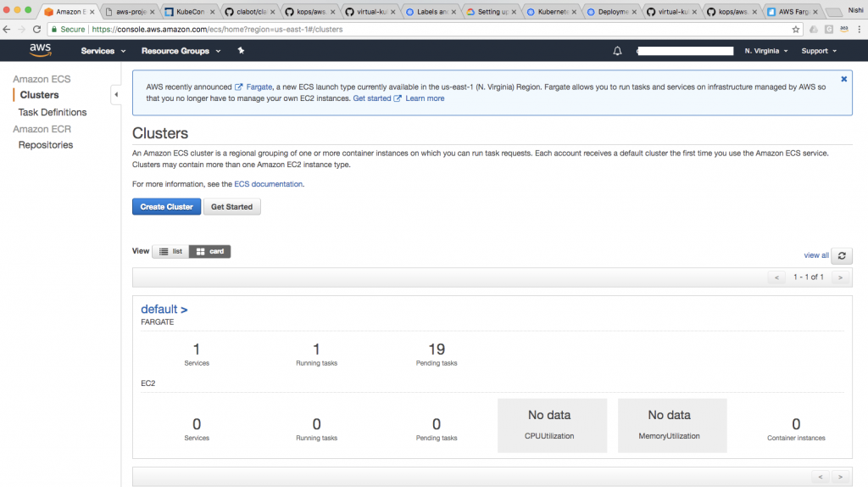The image size is (868, 487).
Task: Switch to the Deployments browser tab
Action: pyautogui.click(x=612, y=12)
